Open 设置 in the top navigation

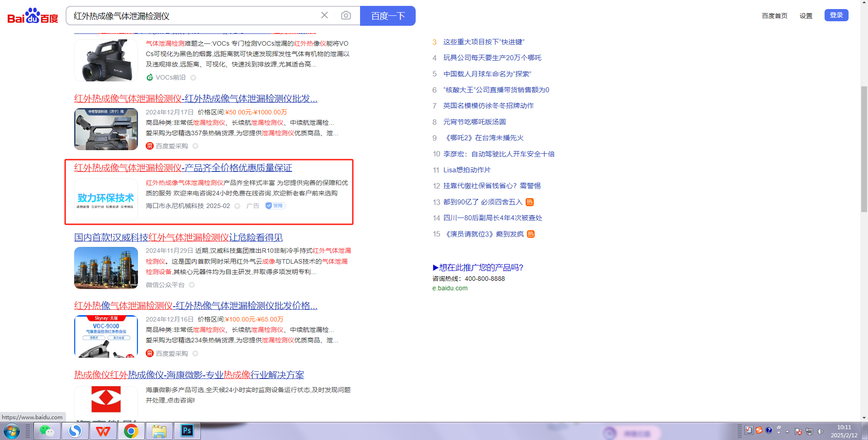806,16
